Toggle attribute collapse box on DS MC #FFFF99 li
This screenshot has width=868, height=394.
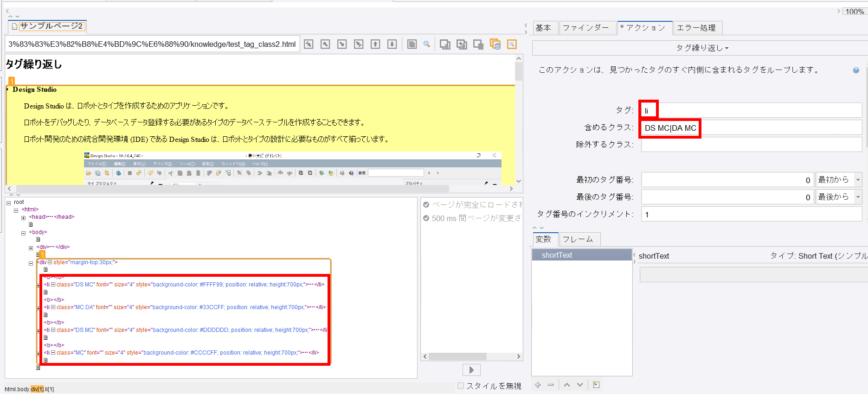tap(53, 285)
